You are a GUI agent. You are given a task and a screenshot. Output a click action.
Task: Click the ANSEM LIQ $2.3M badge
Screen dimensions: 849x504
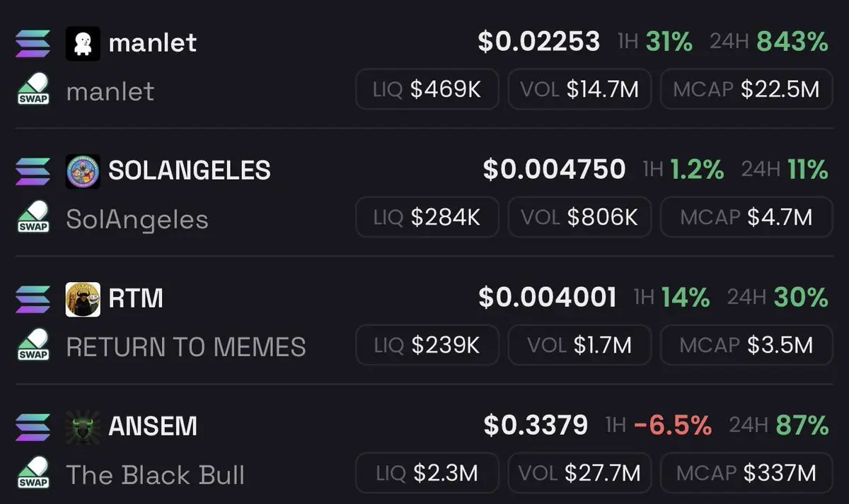pos(427,473)
